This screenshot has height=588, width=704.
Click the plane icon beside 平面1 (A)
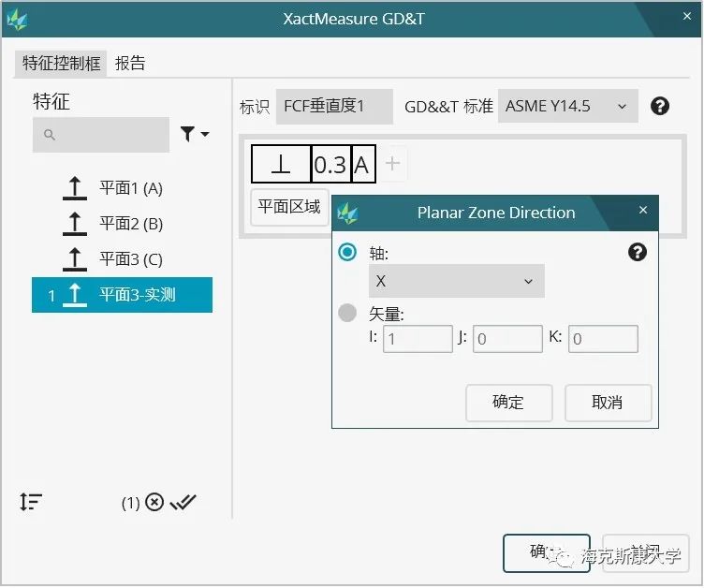[x=75, y=188]
